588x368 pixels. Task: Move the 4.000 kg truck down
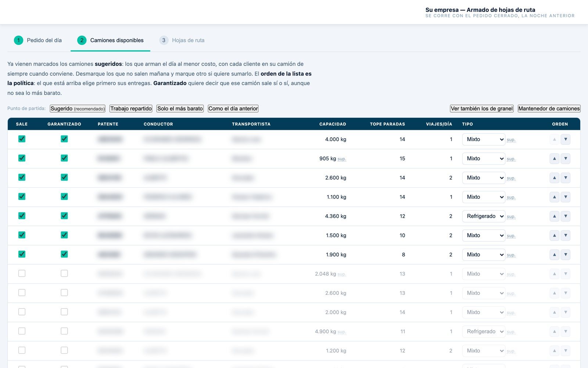point(566,139)
